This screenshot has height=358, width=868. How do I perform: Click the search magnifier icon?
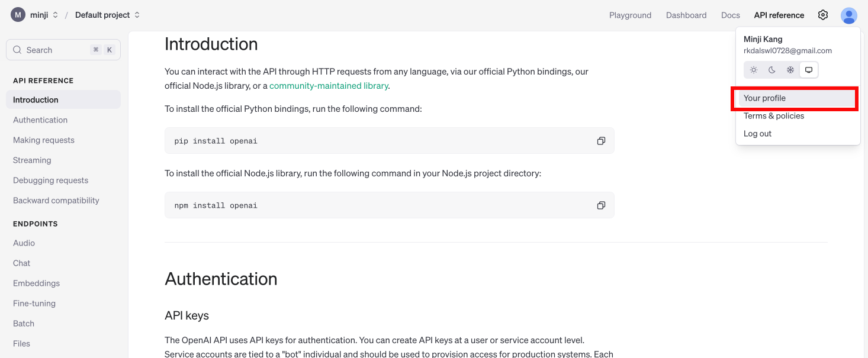tap(17, 50)
